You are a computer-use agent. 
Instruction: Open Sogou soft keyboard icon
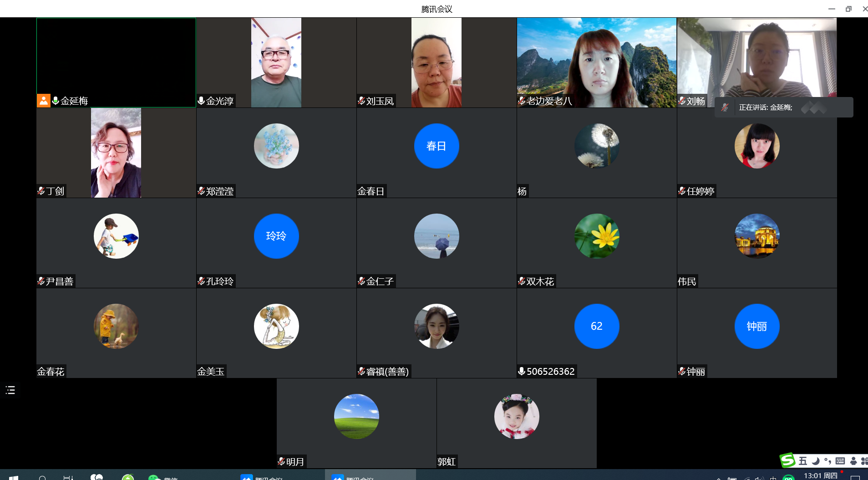(840, 461)
